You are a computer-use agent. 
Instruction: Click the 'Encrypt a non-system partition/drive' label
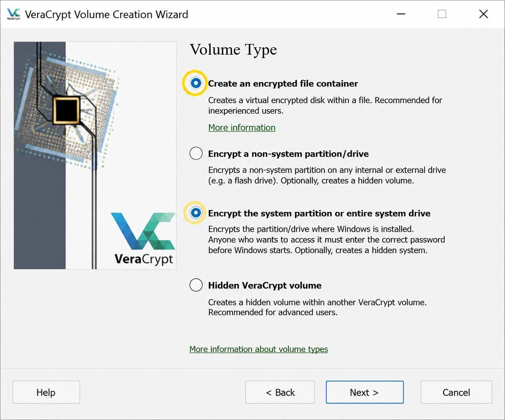tap(288, 154)
